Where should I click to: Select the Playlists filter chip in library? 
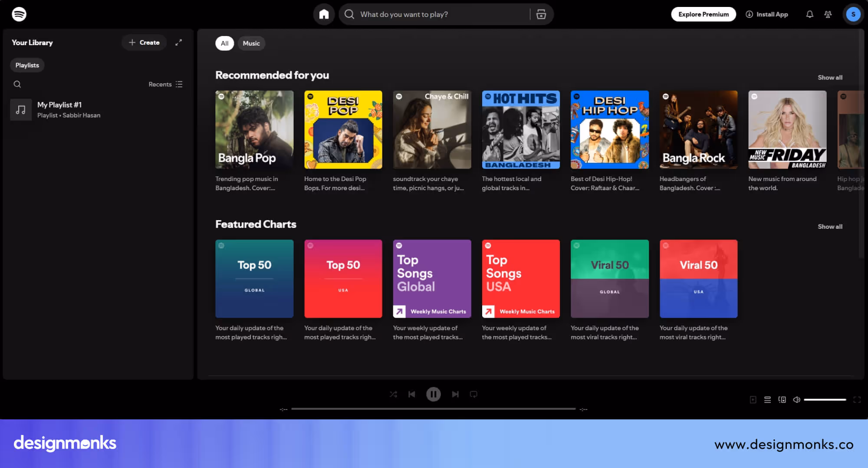tap(27, 65)
